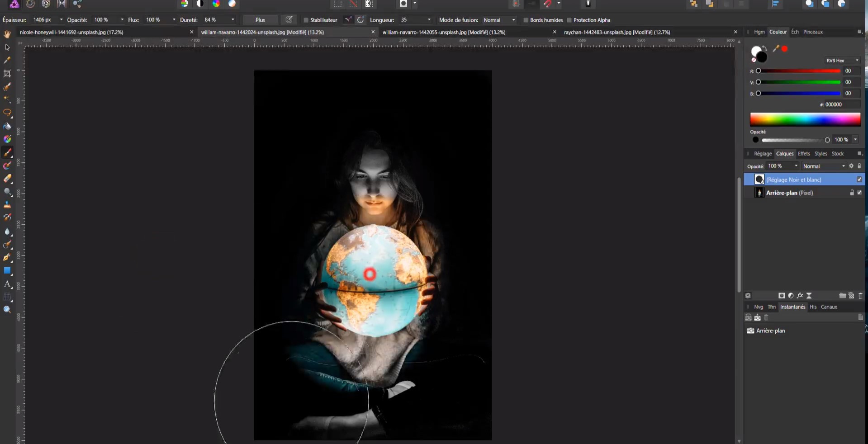
Task: Select the Zoom magnifier tool
Action: tap(7, 310)
